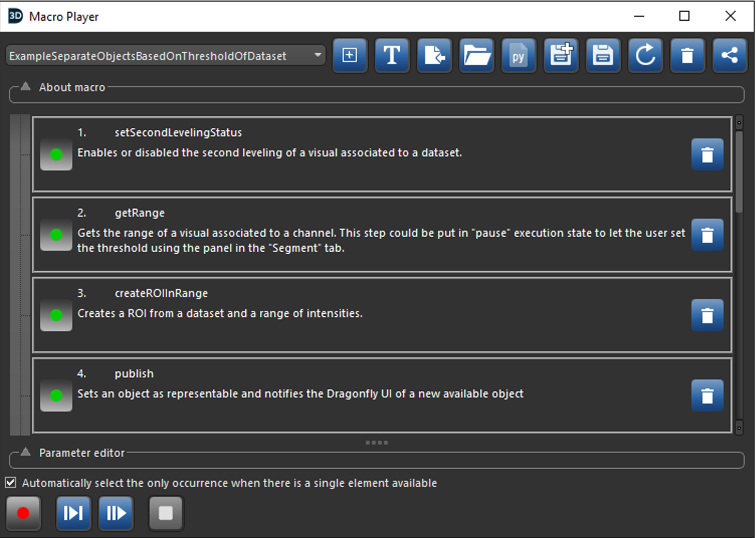Click the save-as icon with plus sign

click(561, 55)
